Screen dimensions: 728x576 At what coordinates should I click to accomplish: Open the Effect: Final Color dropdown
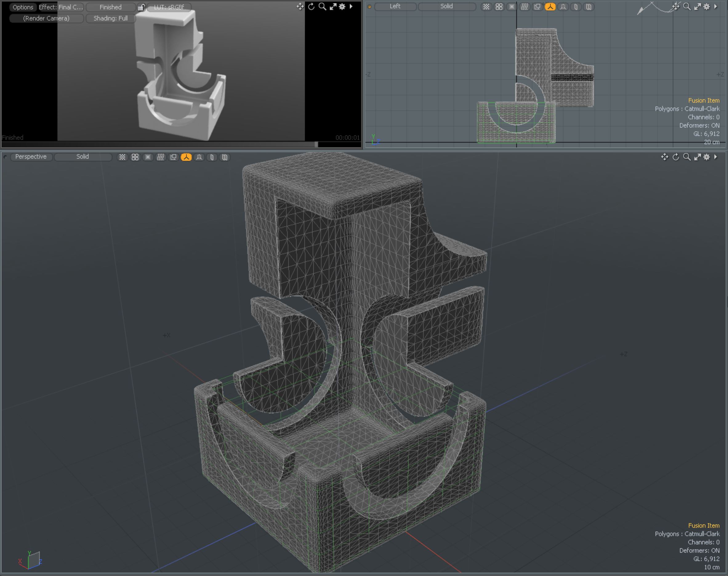pos(61,7)
